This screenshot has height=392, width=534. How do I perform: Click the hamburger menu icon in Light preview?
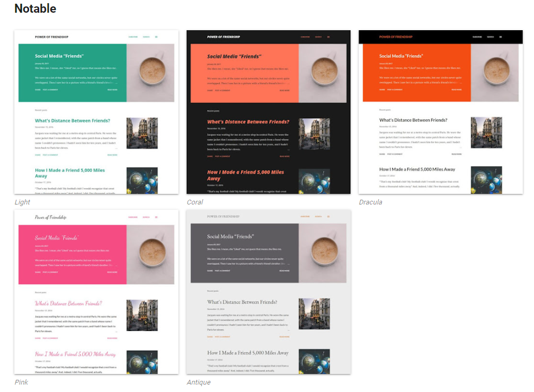[156, 37]
